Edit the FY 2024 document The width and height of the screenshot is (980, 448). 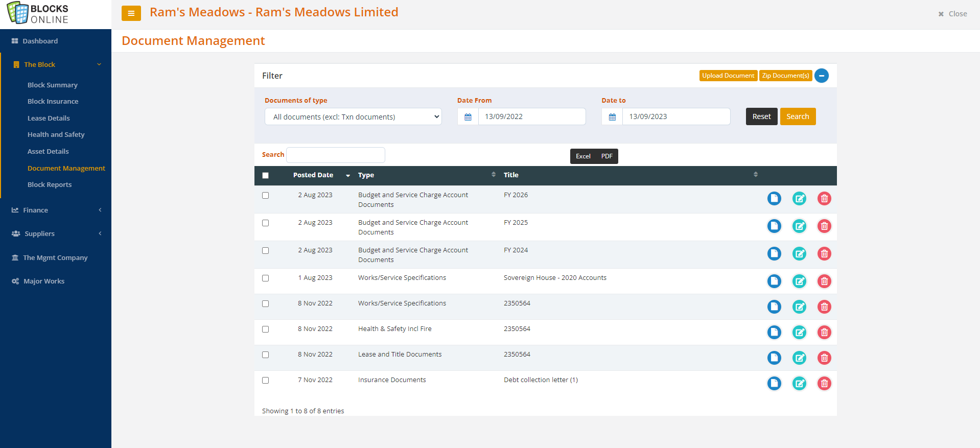point(799,253)
